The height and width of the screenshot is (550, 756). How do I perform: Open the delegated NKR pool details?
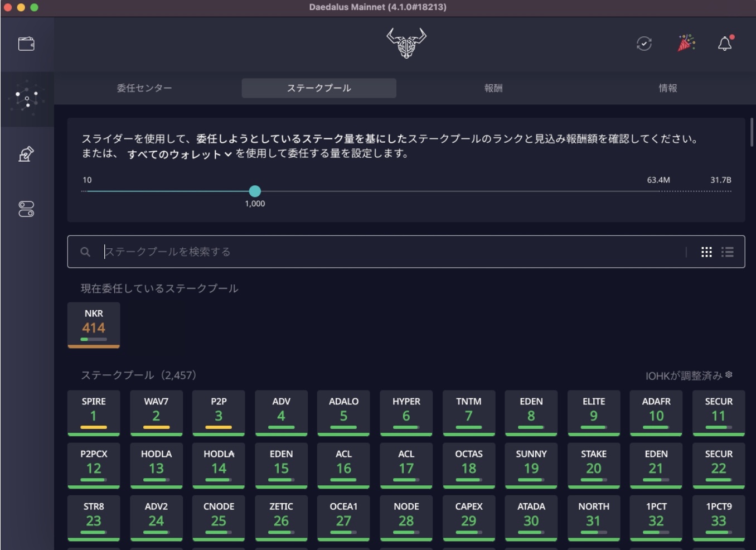(x=94, y=325)
